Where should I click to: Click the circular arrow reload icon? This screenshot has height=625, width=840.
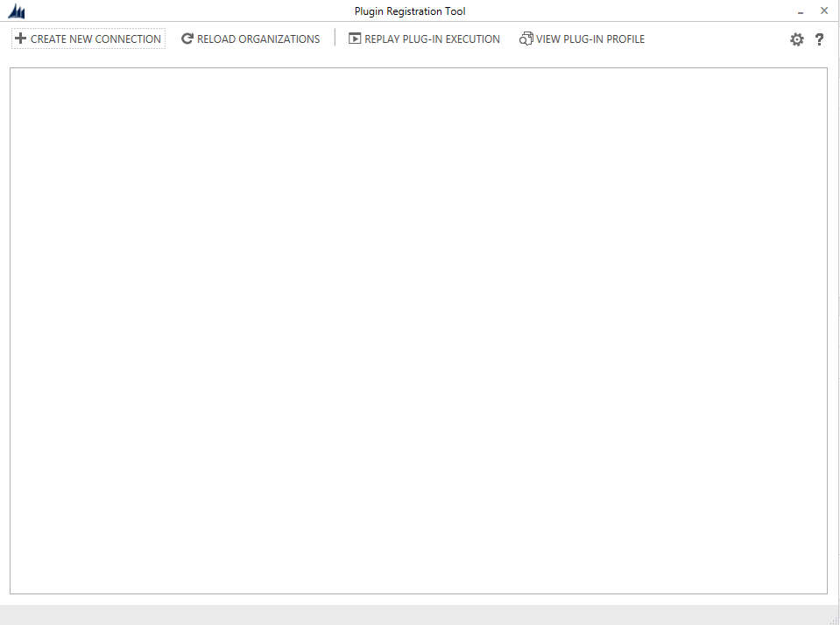pos(187,39)
